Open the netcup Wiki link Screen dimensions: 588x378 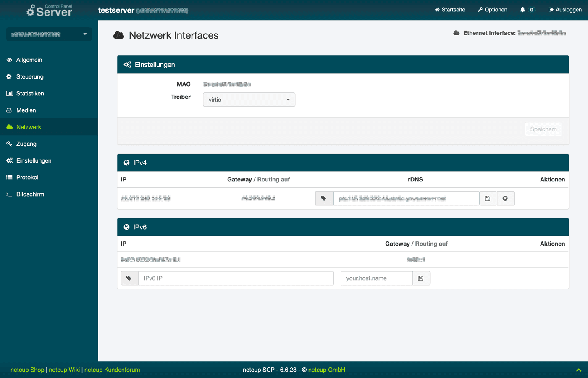(x=64, y=370)
